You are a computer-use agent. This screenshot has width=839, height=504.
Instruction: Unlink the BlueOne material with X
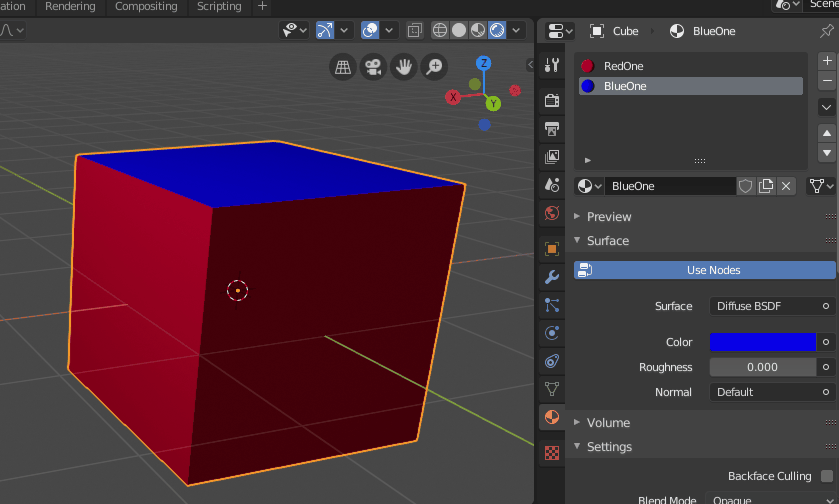pyautogui.click(x=786, y=186)
